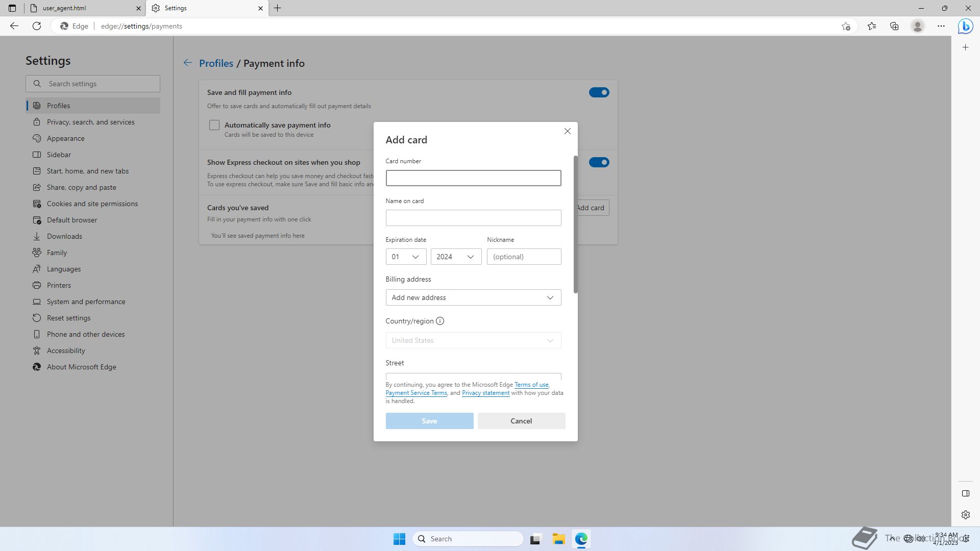Click the Bing chat sidebar icon
This screenshot has height=551, width=980.
[965, 26]
